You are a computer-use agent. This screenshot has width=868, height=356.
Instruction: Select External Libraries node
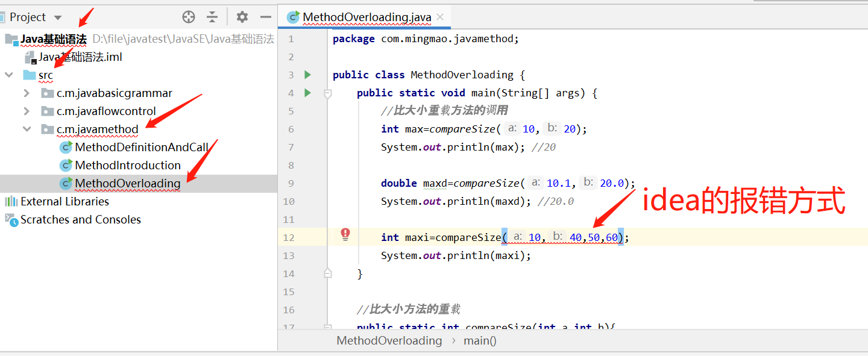coord(64,202)
